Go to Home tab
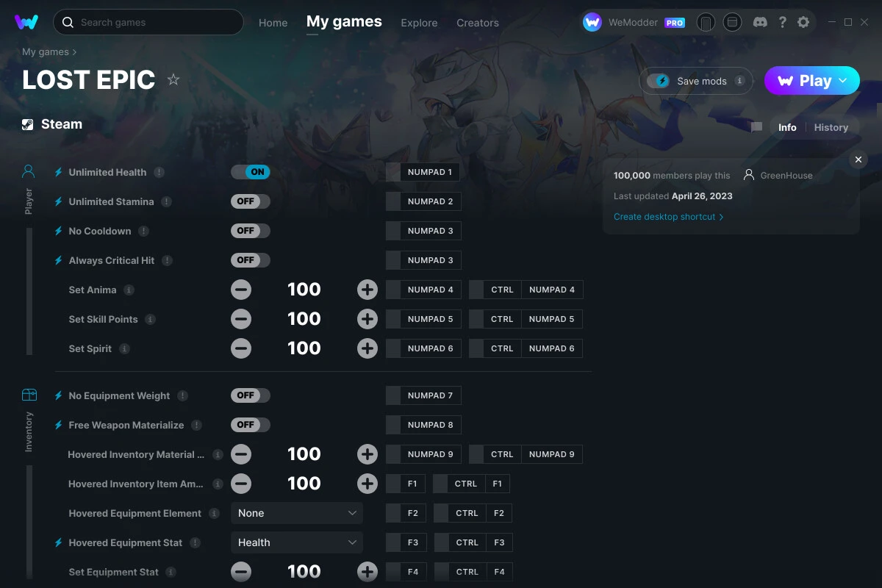882x588 pixels. 273,23
